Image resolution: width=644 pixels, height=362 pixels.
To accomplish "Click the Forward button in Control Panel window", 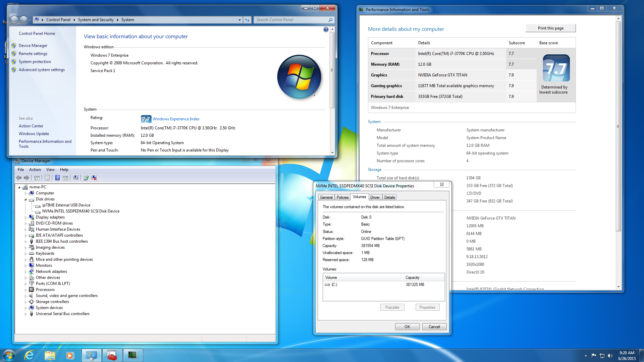I will pyautogui.click(x=23, y=20).
